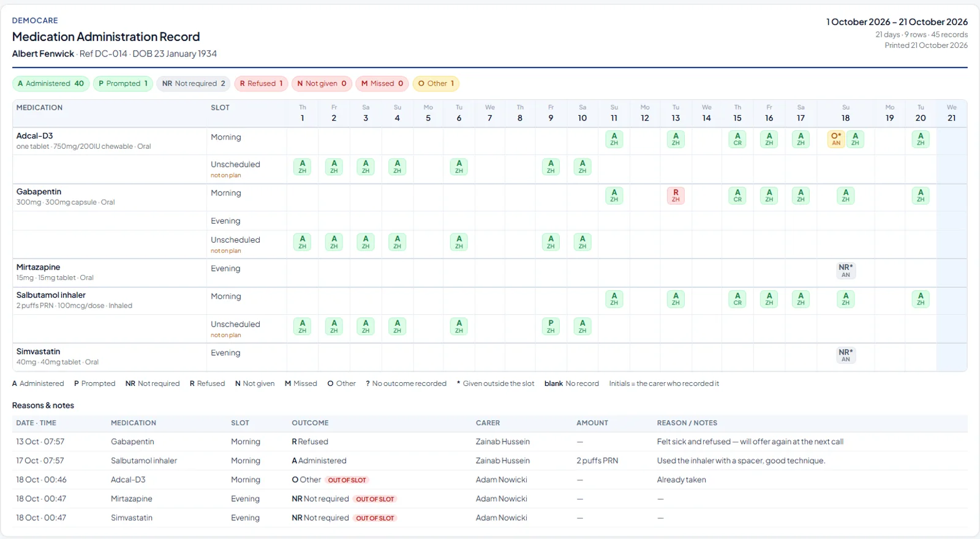Click the Administered 40 summary pill
Screen dimensions: 980x539
(x=51, y=84)
